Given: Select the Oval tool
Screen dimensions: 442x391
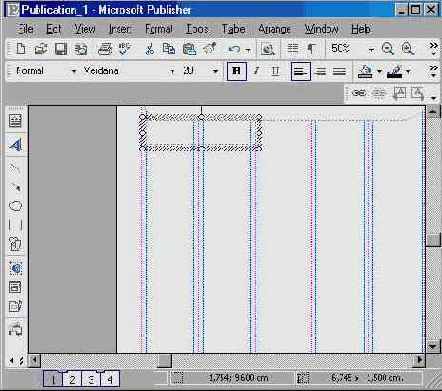Looking at the screenshot, I should pyautogui.click(x=15, y=206).
